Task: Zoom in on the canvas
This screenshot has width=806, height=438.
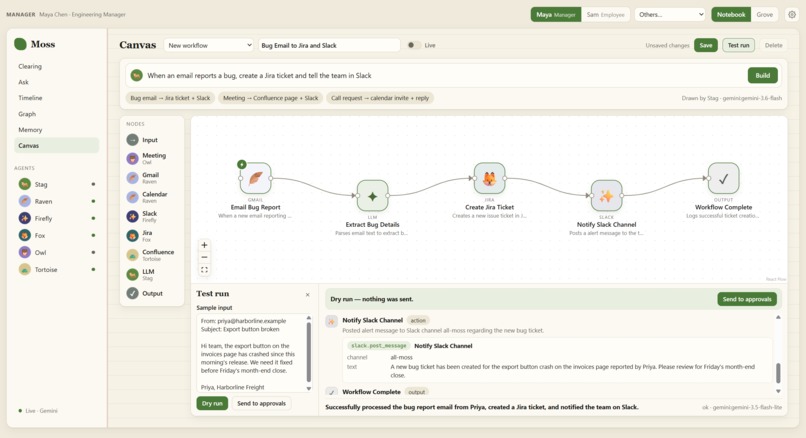Action: [204, 245]
